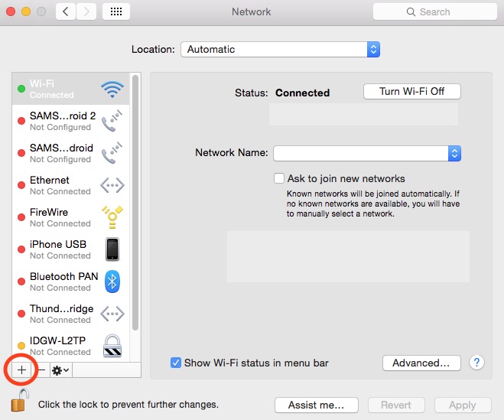Enable Ask to join new networks

(x=279, y=178)
